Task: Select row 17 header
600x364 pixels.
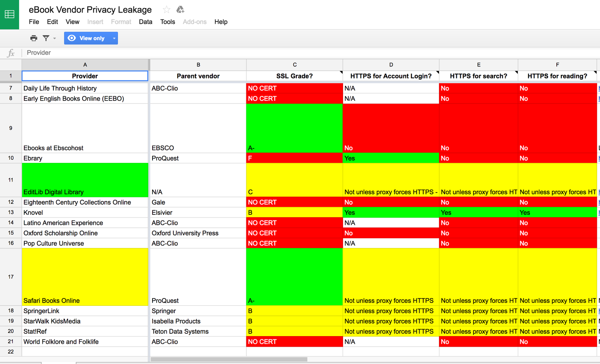Action: pos(11,277)
